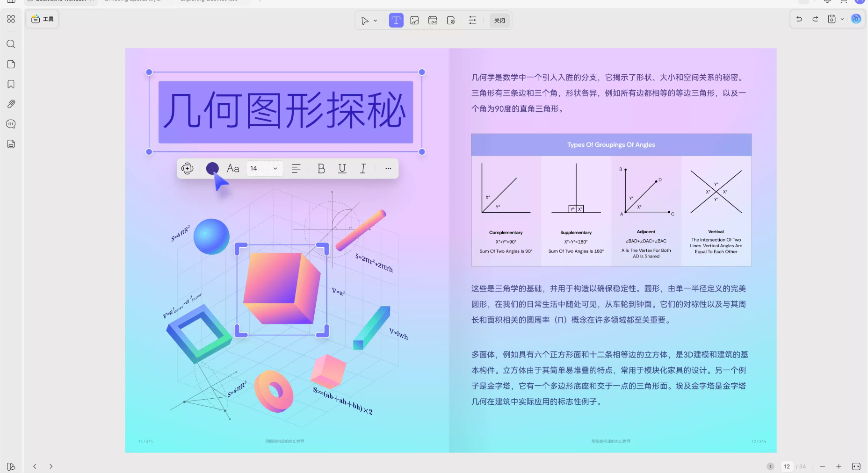Expand the cursor tool dropdown arrow

375,21
